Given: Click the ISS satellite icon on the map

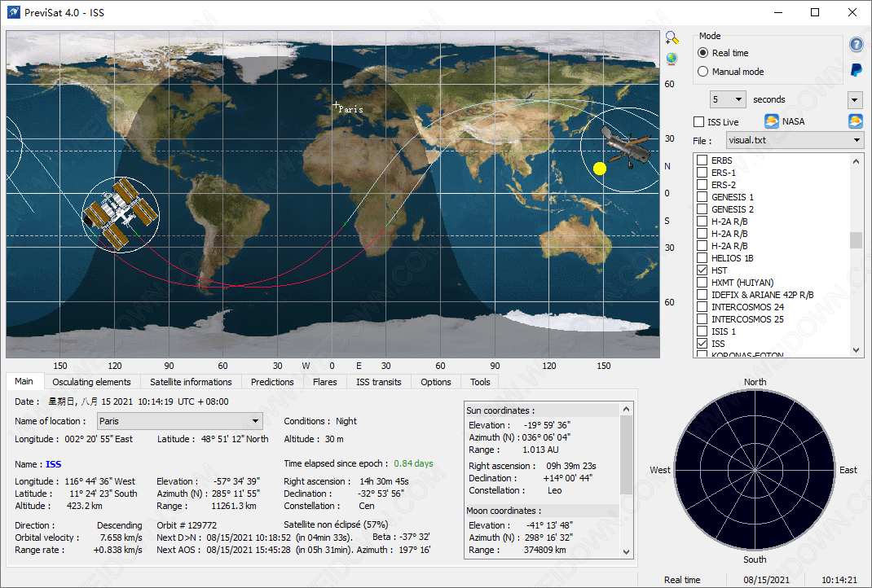Looking at the screenshot, I should point(120,214).
